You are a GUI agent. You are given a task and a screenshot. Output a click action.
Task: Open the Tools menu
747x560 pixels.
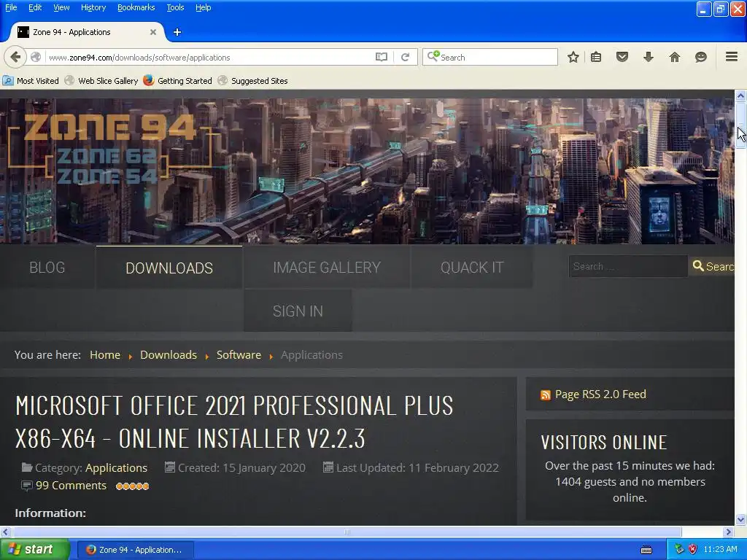coord(175,7)
